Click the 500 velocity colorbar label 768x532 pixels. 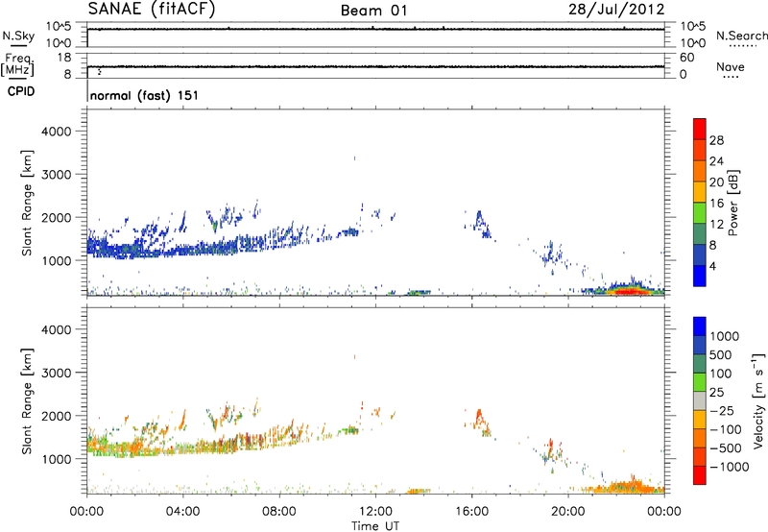(720, 355)
